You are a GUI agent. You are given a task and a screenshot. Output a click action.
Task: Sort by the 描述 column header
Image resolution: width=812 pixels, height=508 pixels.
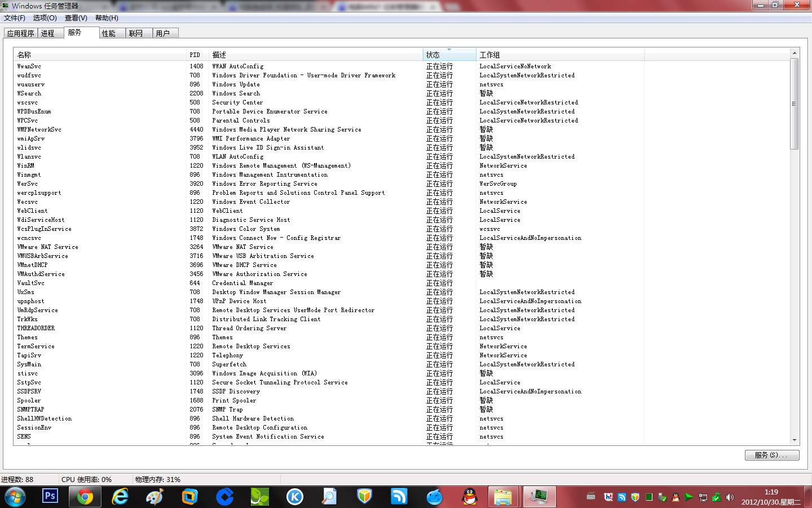(316, 55)
